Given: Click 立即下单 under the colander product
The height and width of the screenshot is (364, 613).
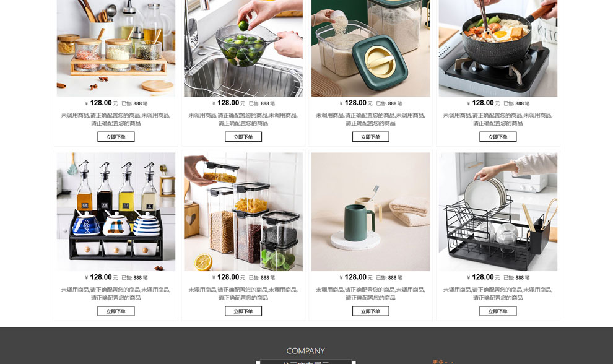Looking at the screenshot, I should coord(243,137).
